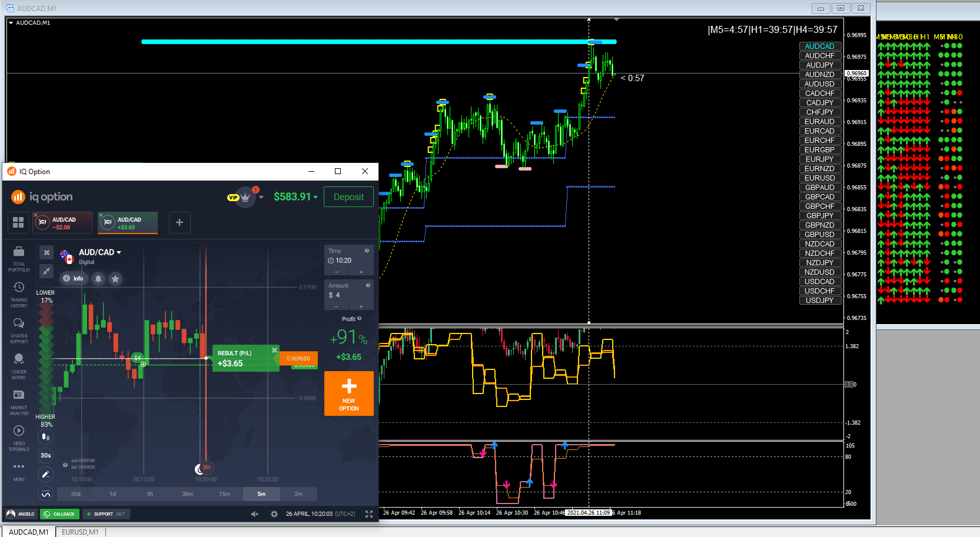980x537 pixels.
Task: Collapse the chart using the shrink arrows icon
Action: (46, 271)
